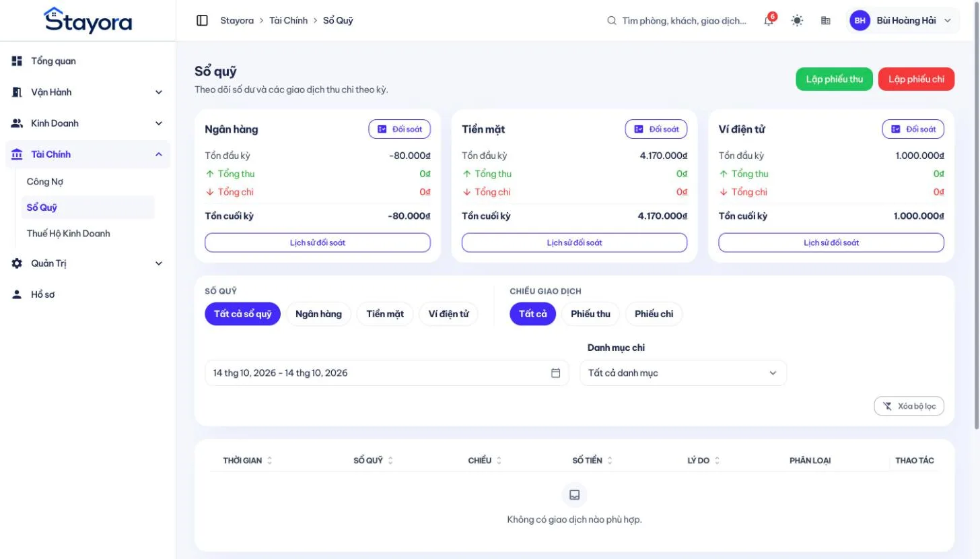Open the Tất cả danh mục dropdown
The height and width of the screenshot is (559, 980).
pyautogui.click(x=682, y=373)
